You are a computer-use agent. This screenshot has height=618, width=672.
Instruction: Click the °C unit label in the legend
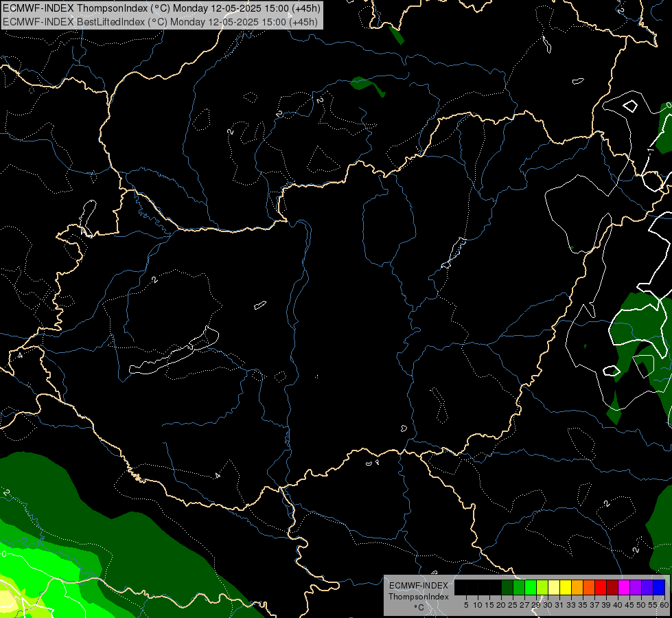click(419, 608)
